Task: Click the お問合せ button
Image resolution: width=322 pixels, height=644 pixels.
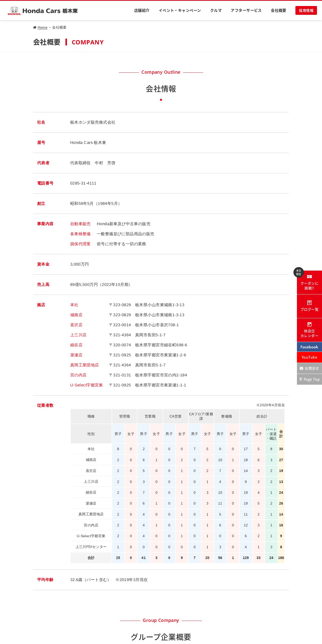Action: 309,368
